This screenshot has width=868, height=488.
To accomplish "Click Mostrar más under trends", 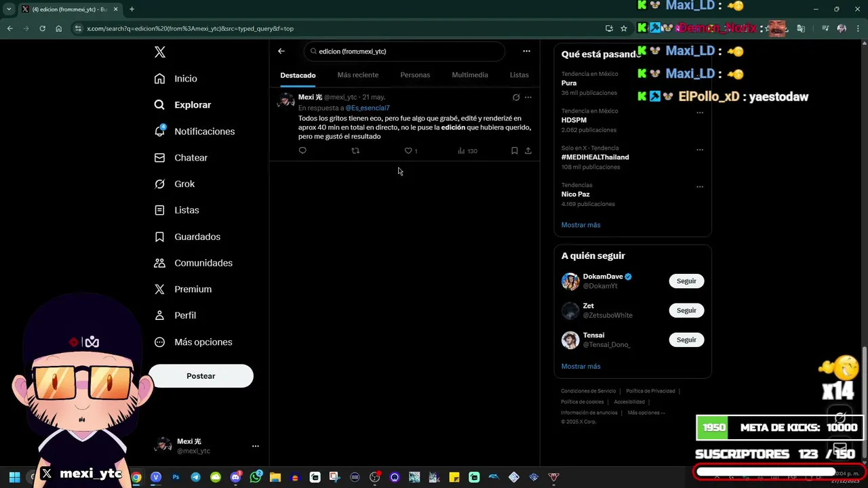I will 580,225.
